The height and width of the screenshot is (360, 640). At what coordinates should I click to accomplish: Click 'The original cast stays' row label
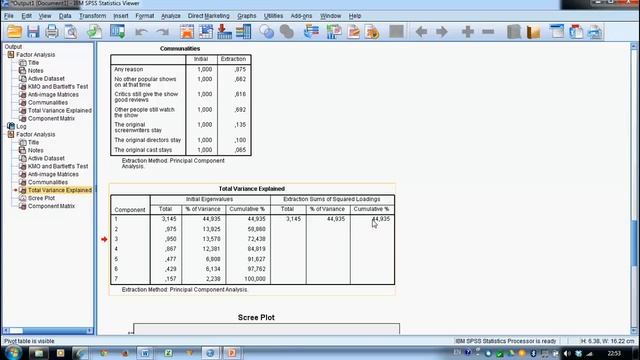[x=143, y=150]
